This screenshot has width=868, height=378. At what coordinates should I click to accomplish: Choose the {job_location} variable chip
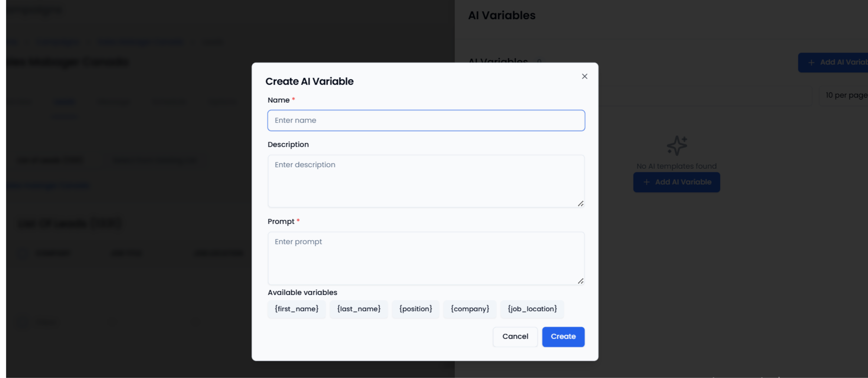[532, 309]
